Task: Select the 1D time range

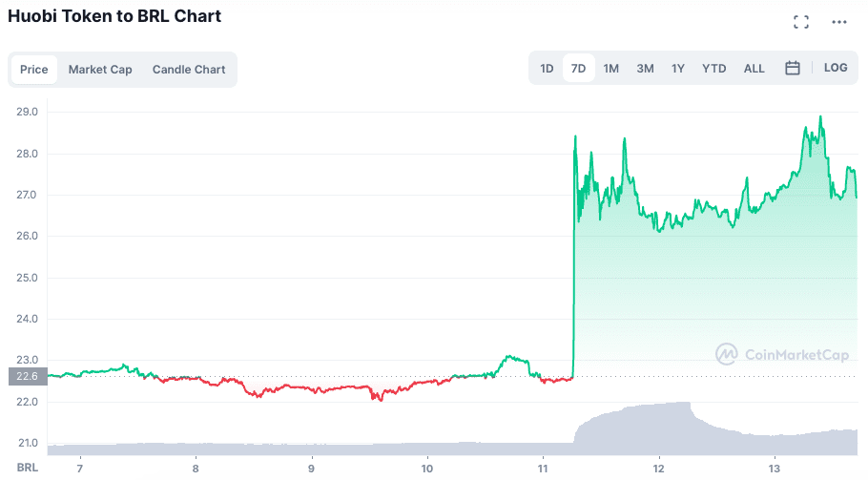Action: click(x=547, y=69)
